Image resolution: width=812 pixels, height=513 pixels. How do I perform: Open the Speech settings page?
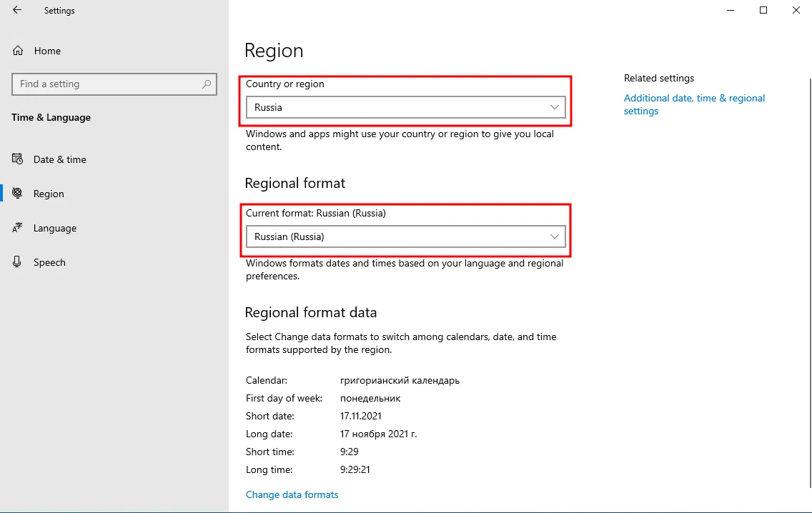(49, 262)
